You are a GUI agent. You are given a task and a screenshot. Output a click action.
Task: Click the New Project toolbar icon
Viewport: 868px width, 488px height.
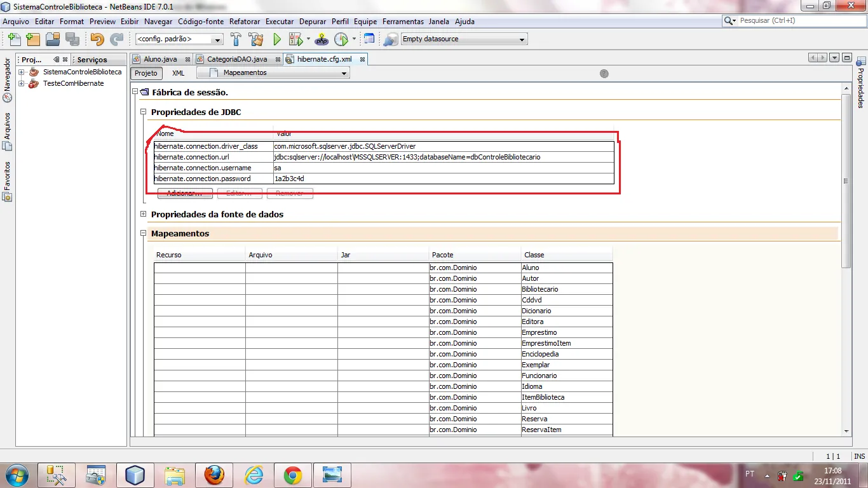pyautogui.click(x=33, y=39)
